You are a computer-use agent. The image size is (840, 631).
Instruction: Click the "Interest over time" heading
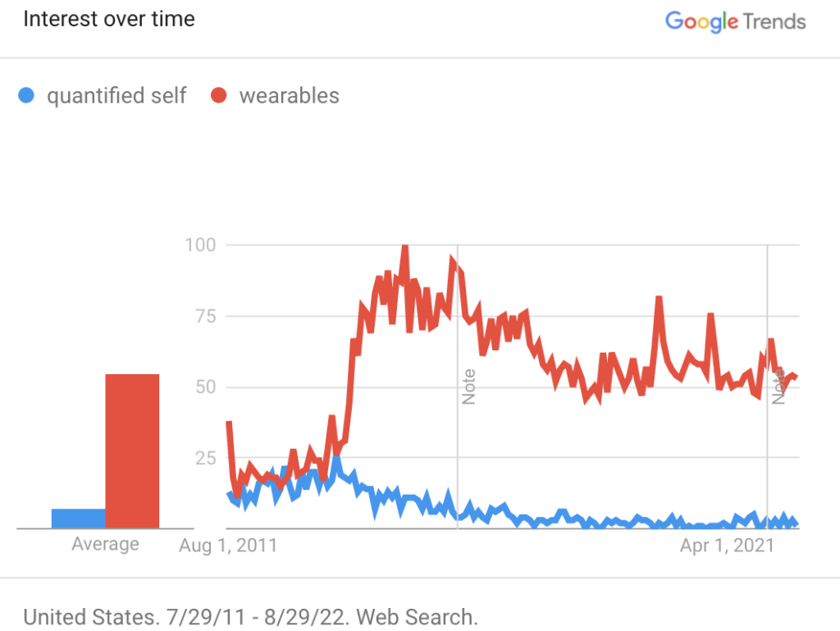pos(109,19)
